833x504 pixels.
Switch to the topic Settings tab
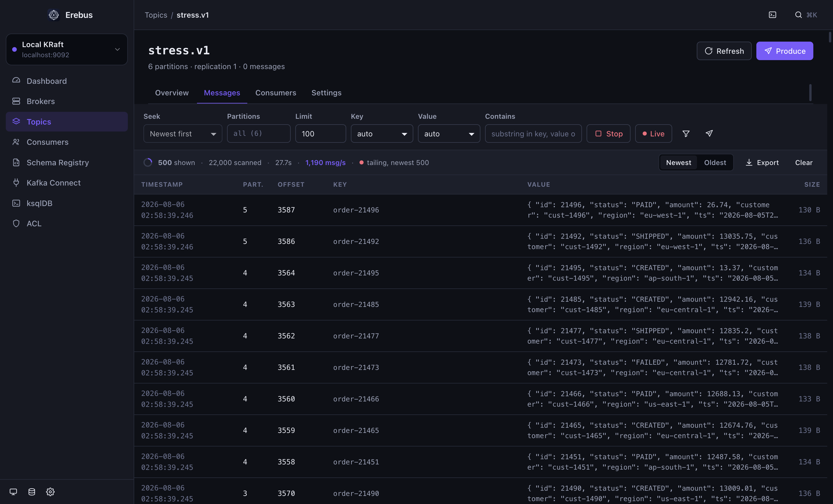click(x=326, y=92)
